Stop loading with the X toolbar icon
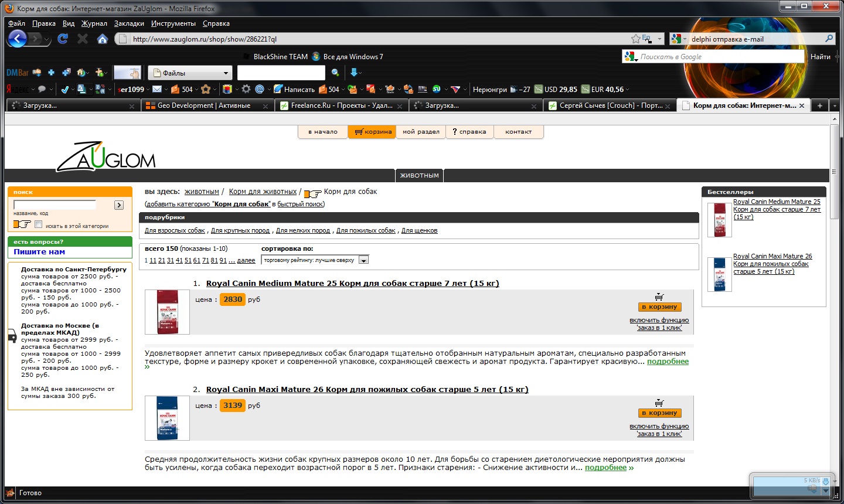 click(x=83, y=39)
